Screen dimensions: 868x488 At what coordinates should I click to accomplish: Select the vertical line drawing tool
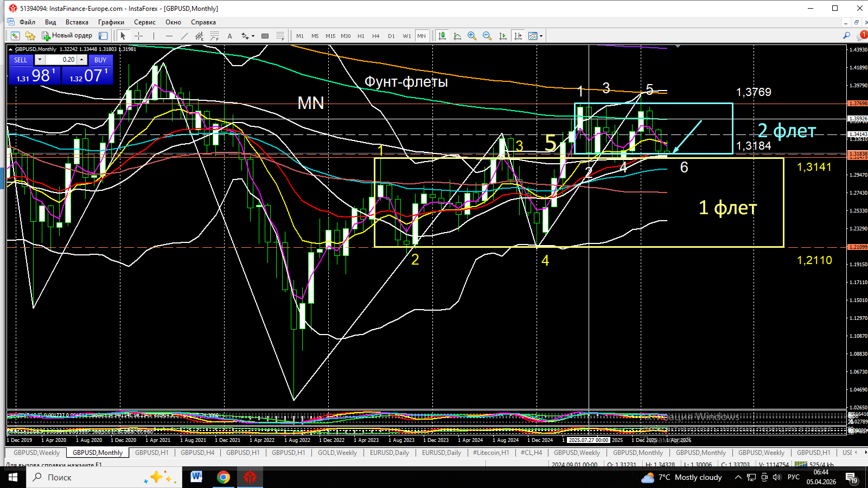154,36
